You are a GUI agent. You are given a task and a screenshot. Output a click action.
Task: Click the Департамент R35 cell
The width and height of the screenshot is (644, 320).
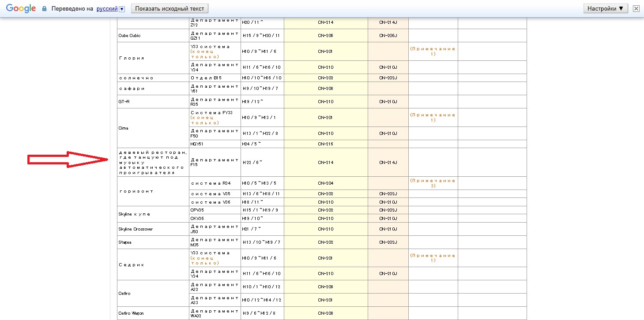pyautogui.click(x=215, y=102)
